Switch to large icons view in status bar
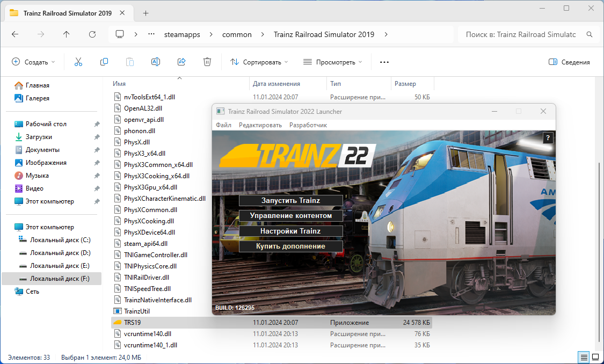The height and width of the screenshot is (364, 604). point(595,357)
